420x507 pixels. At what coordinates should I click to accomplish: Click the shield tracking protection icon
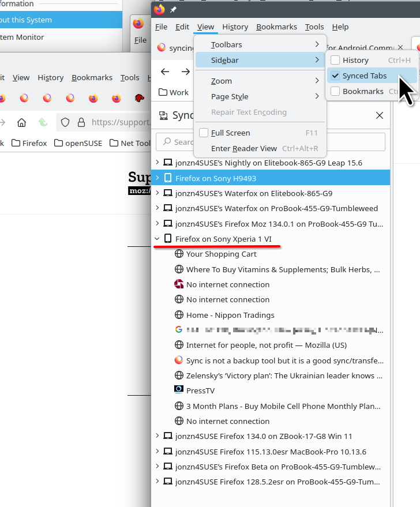(x=65, y=122)
